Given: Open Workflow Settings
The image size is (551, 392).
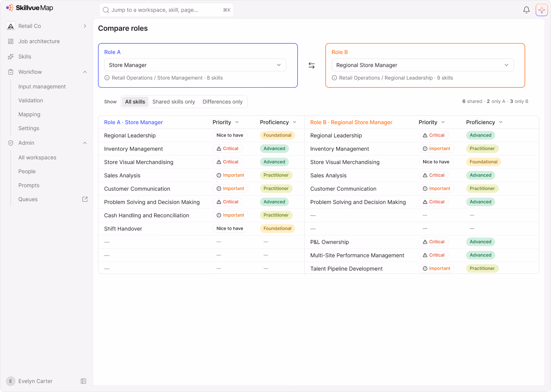Looking at the screenshot, I should coord(29,128).
